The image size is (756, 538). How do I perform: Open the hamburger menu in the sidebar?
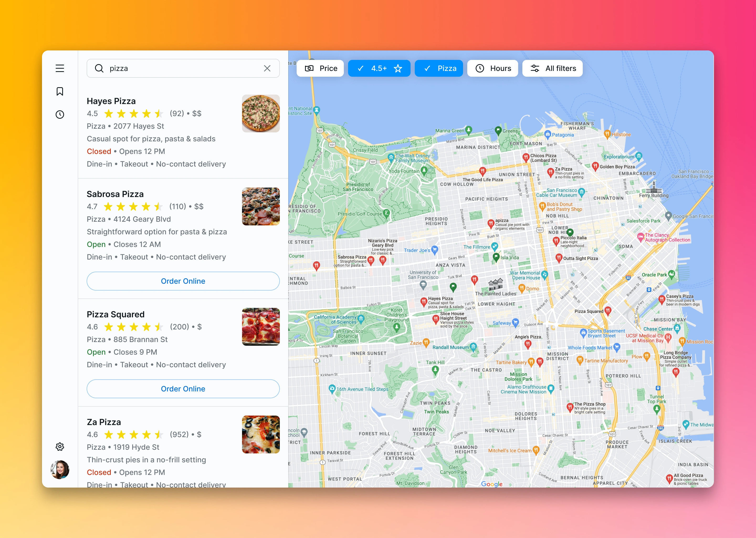pyautogui.click(x=60, y=68)
